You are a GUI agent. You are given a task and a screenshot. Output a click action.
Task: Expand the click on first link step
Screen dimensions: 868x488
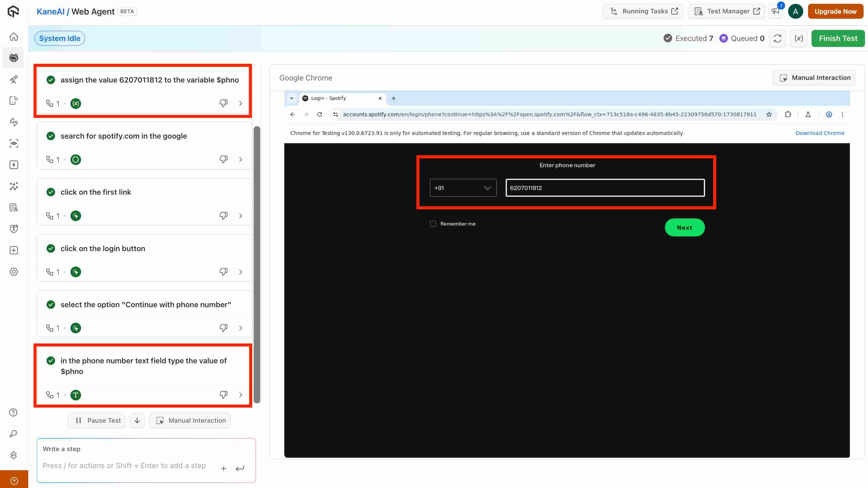click(241, 216)
